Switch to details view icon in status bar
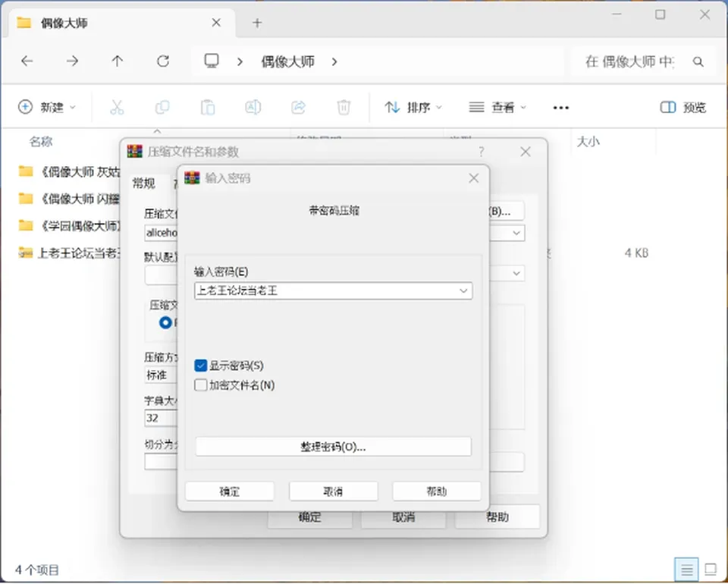This screenshot has height=584, width=728. pyautogui.click(x=687, y=569)
